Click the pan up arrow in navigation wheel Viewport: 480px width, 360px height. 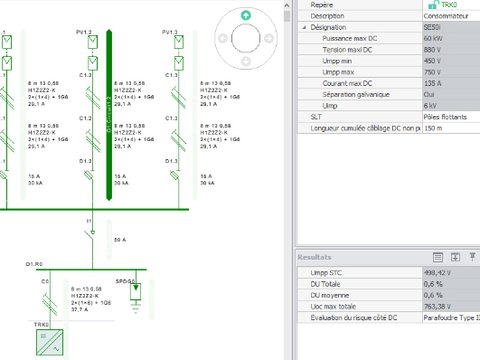(x=246, y=15)
